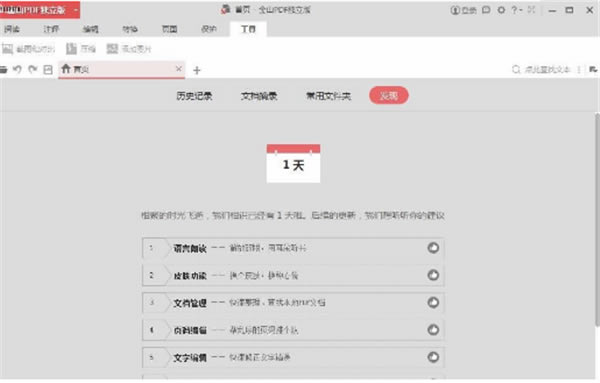Click the bold title in feature row 4
Screen dimensions: 600x383
190,330
